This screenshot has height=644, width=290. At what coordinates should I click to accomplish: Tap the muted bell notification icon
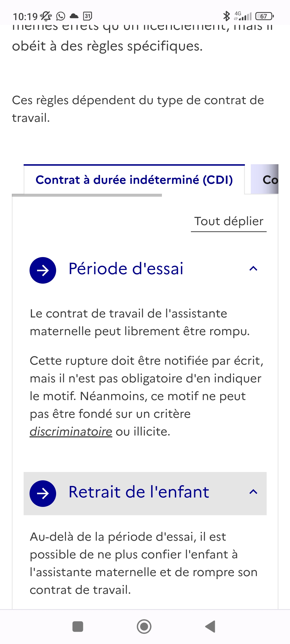click(x=46, y=16)
